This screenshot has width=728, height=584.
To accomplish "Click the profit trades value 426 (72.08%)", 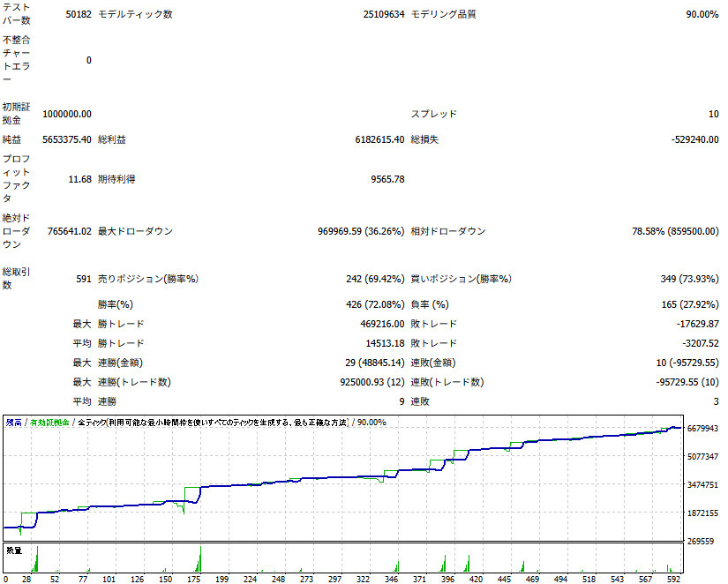I will [x=375, y=304].
